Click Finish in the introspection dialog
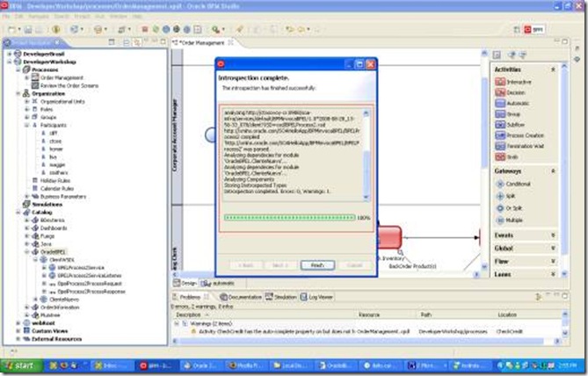This screenshot has width=588, height=376. (x=317, y=265)
